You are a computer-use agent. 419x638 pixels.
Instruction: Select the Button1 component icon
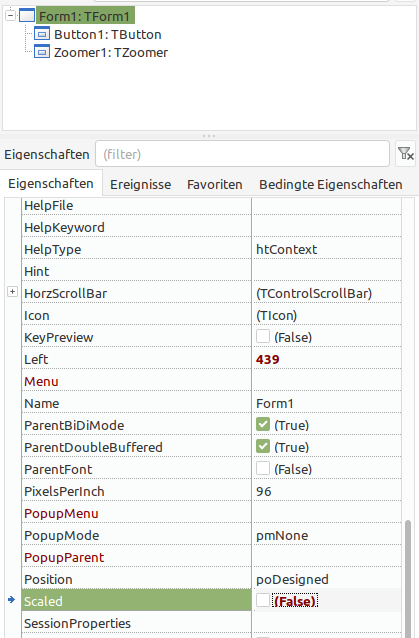click(42, 34)
